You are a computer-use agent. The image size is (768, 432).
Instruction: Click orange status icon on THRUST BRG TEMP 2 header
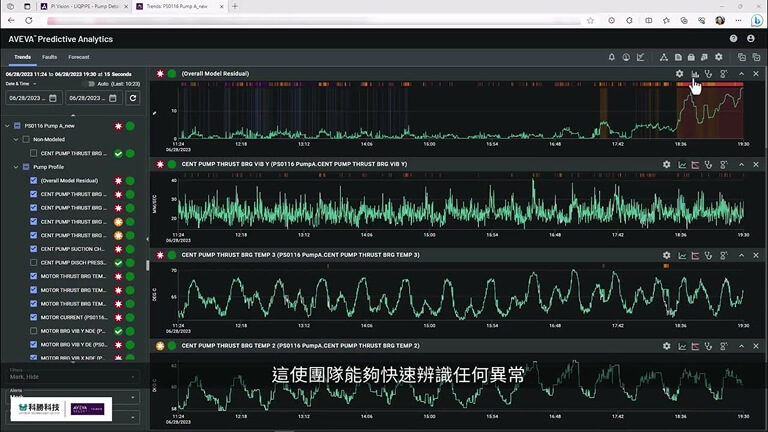[x=160, y=346]
